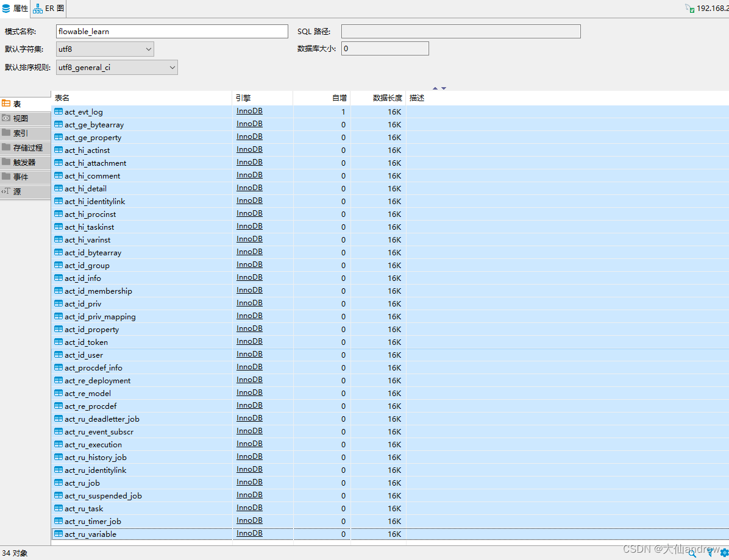This screenshot has height=560, width=729.
Task: Open the 默认排序规则 dropdown showing utf8_general_ci
Action: (172, 67)
